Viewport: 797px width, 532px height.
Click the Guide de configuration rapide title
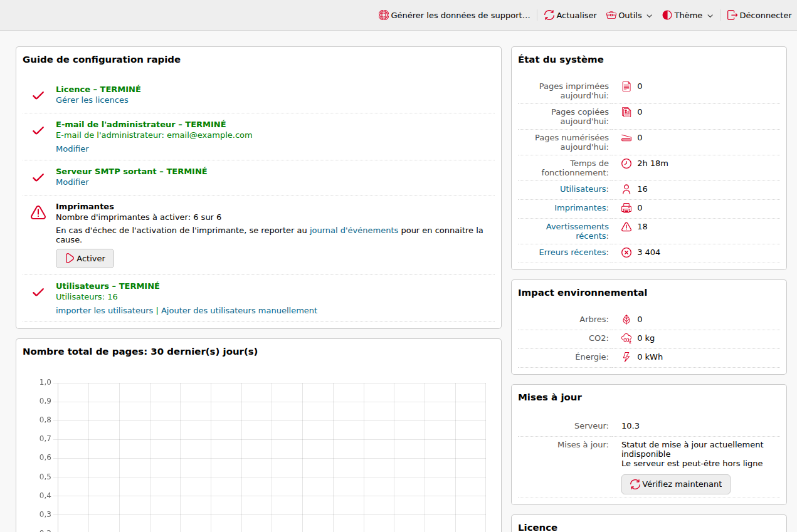click(x=102, y=60)
